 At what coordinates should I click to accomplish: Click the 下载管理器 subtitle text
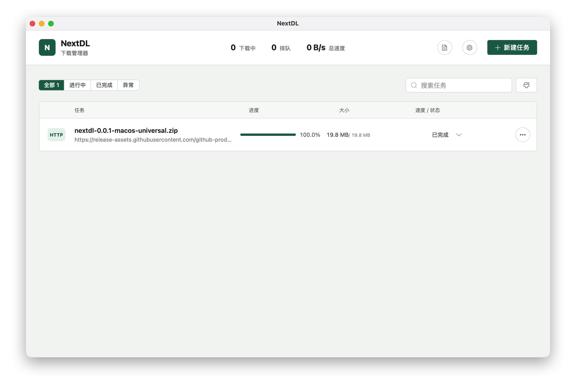(74, 53)
